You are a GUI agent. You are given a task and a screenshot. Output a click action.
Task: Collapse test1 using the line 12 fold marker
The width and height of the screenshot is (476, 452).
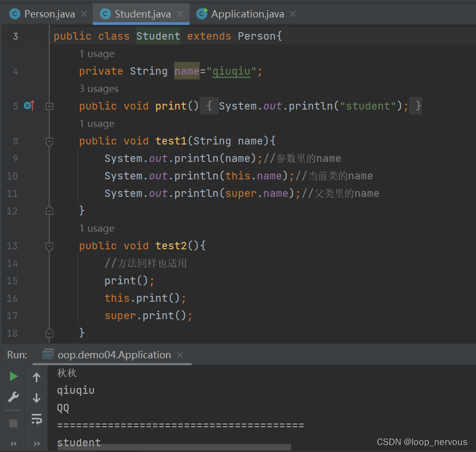[49, 211]
